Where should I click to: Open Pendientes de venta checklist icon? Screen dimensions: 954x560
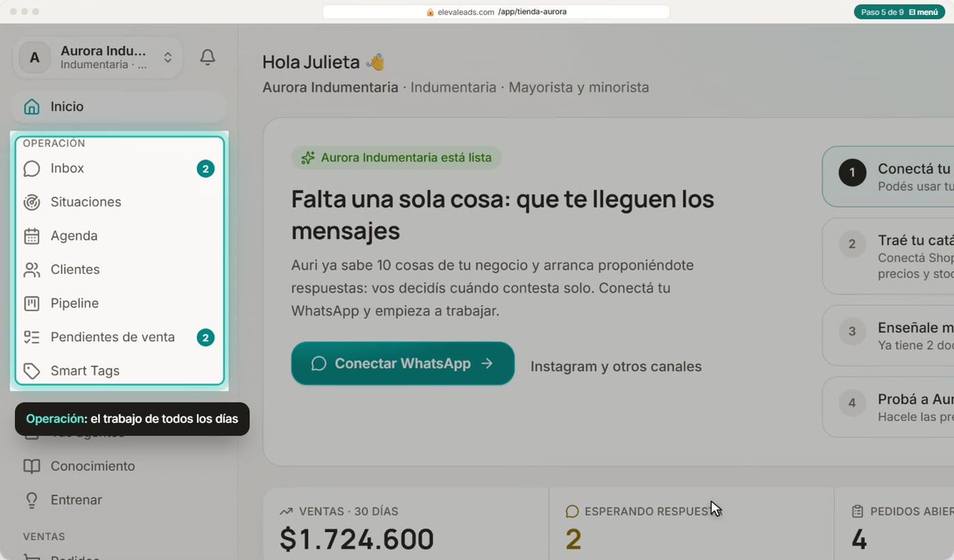(x=31, y=337)
